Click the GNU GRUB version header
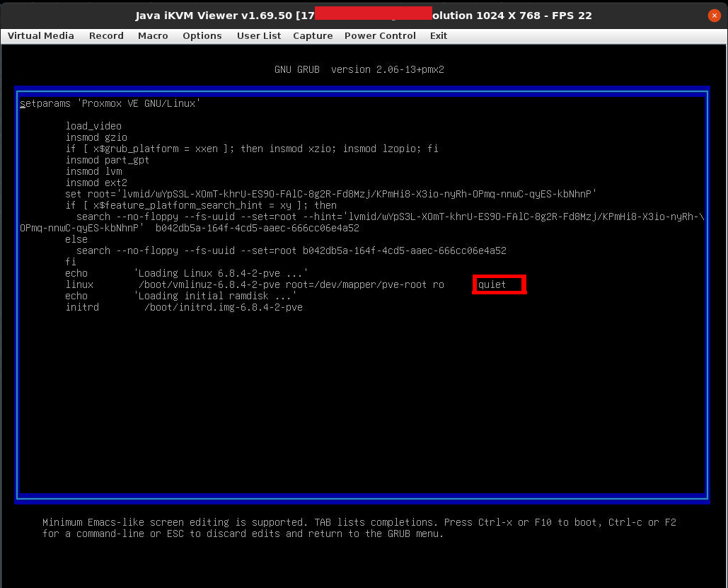728x588 pixels. [x=359, y=69]
